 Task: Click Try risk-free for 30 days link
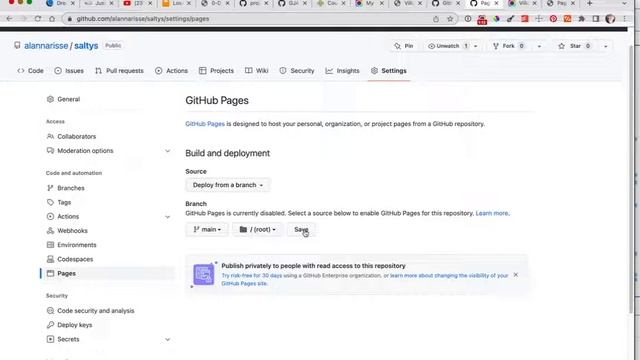(x=252, y=276)
